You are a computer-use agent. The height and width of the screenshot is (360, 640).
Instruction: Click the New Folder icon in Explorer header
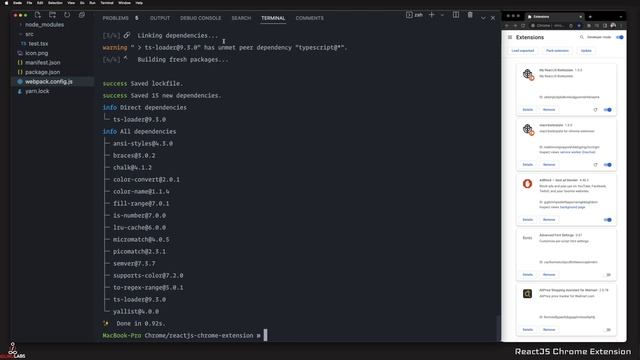52,15
